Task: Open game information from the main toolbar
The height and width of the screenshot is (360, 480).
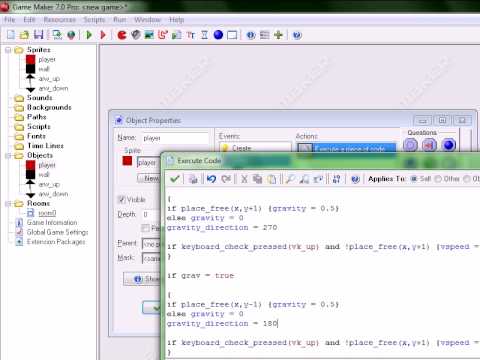Action: (x=251, y=35)
